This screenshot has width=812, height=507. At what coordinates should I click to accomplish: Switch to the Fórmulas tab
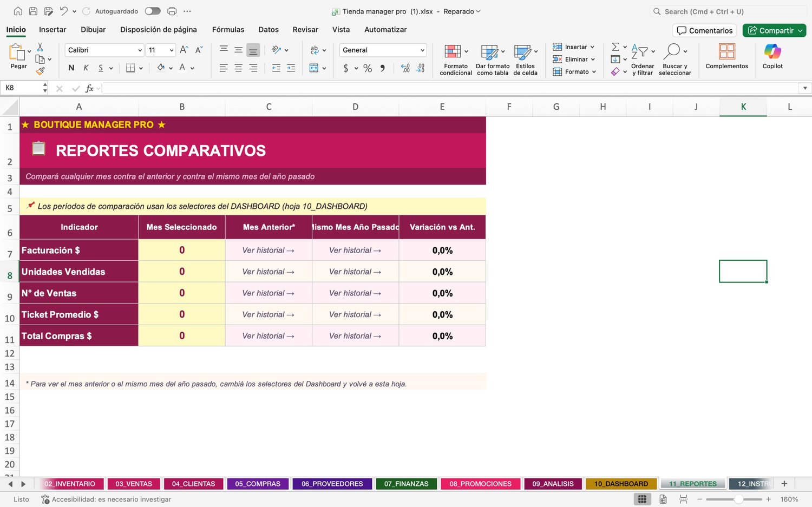(228, 30)
